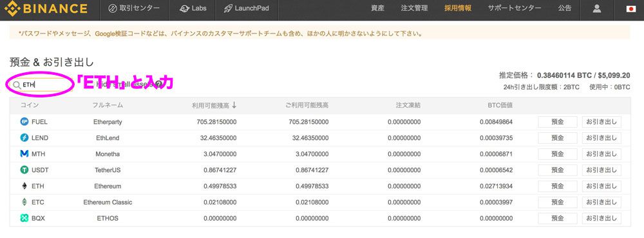This screenshot has width=644, height=238.
Task: Open the 採用情報 link
Action: pyautogui.click(x=457, y=8)
